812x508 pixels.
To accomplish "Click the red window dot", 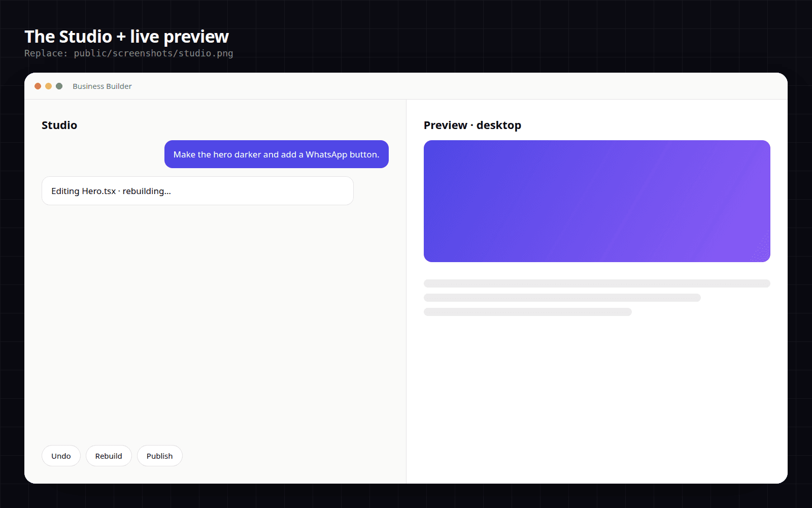I will point(38,86).
